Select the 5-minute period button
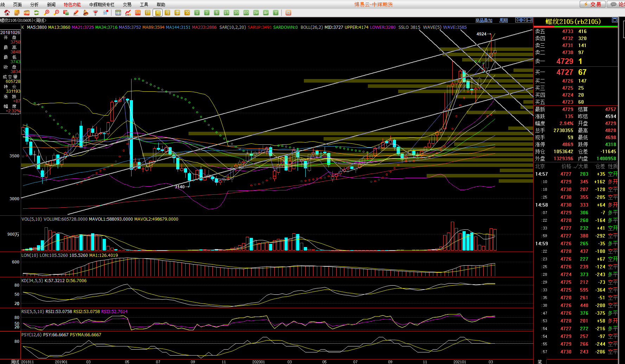 click(217, 13)
